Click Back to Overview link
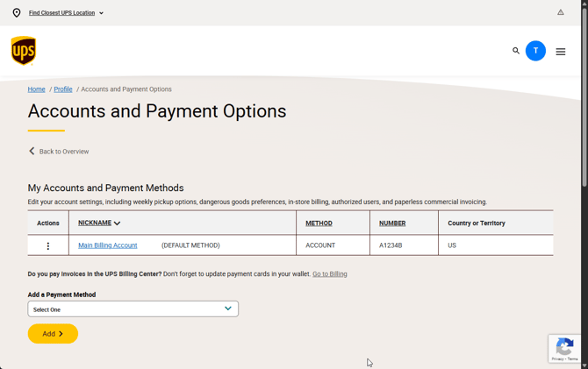Screen dimensions: 588x369 point(59,152)
